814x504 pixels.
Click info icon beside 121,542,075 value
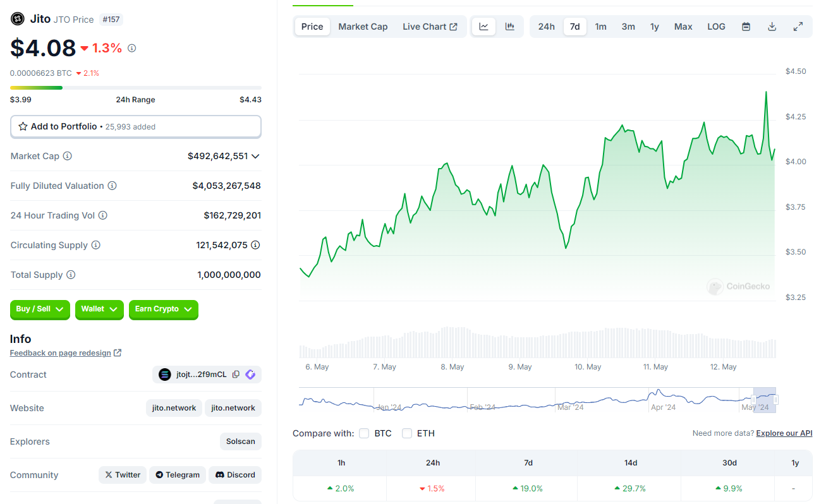255,245
